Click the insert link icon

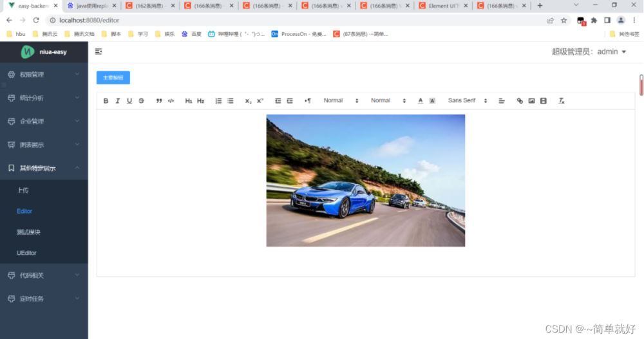pos(520,101)
